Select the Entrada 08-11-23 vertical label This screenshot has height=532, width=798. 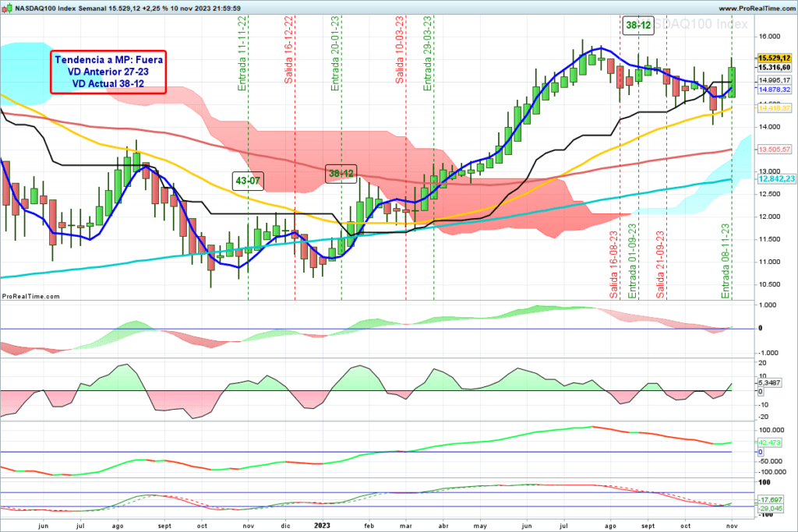pyautogui.click(x=726, y=261)
